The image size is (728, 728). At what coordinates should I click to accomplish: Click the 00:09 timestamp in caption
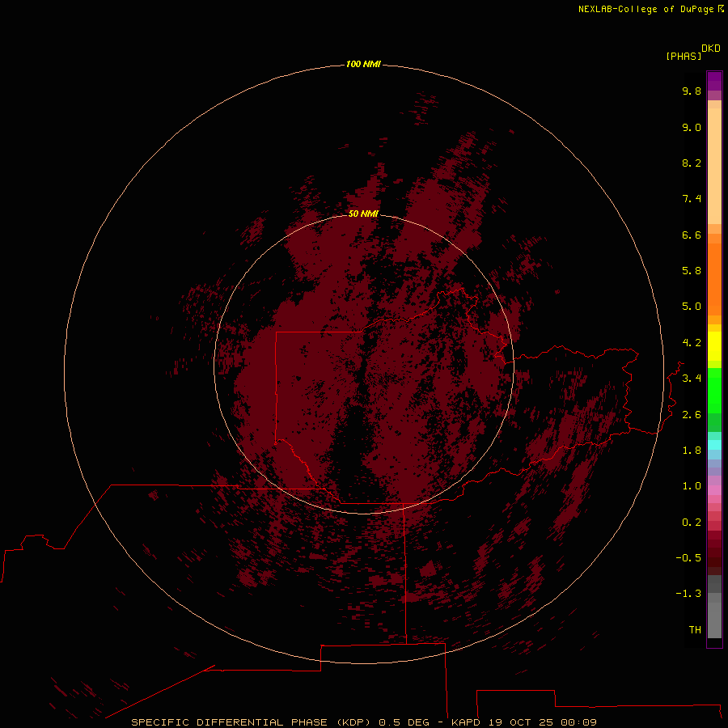578,722
